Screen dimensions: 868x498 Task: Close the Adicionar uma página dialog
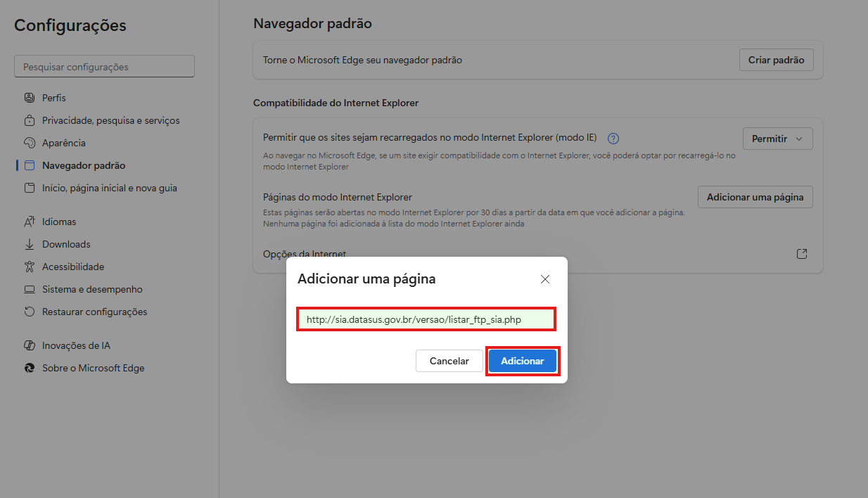544,279
